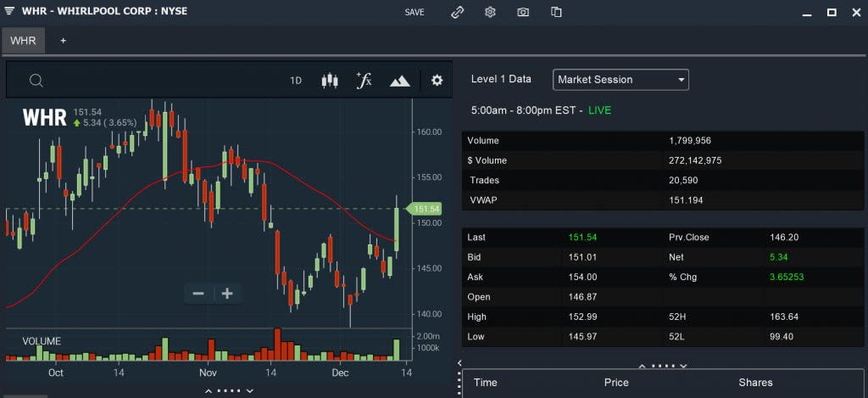Click the Ask value 154.00
This screenshot has height=398, width=868.
(x=582, y=277)
